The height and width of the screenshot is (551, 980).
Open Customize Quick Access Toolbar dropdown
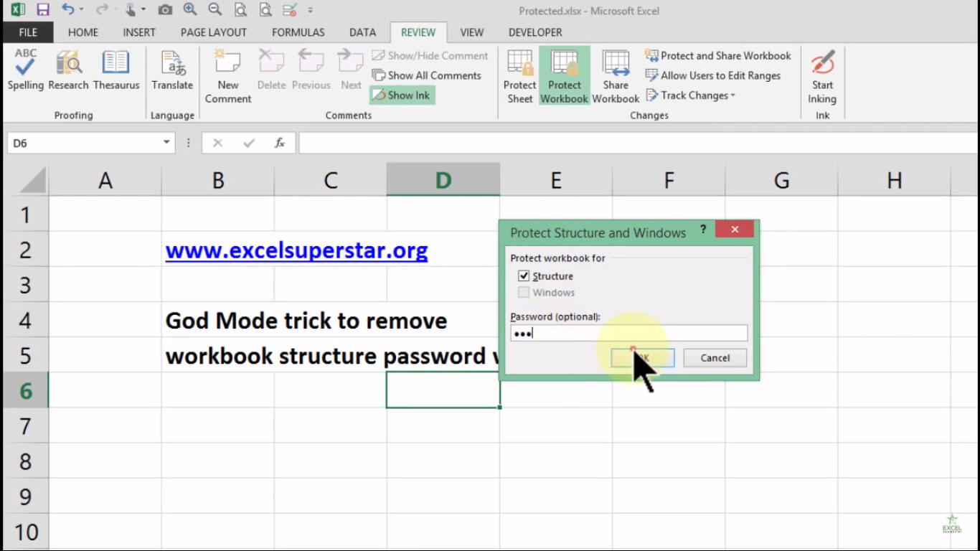coord(311,11)
